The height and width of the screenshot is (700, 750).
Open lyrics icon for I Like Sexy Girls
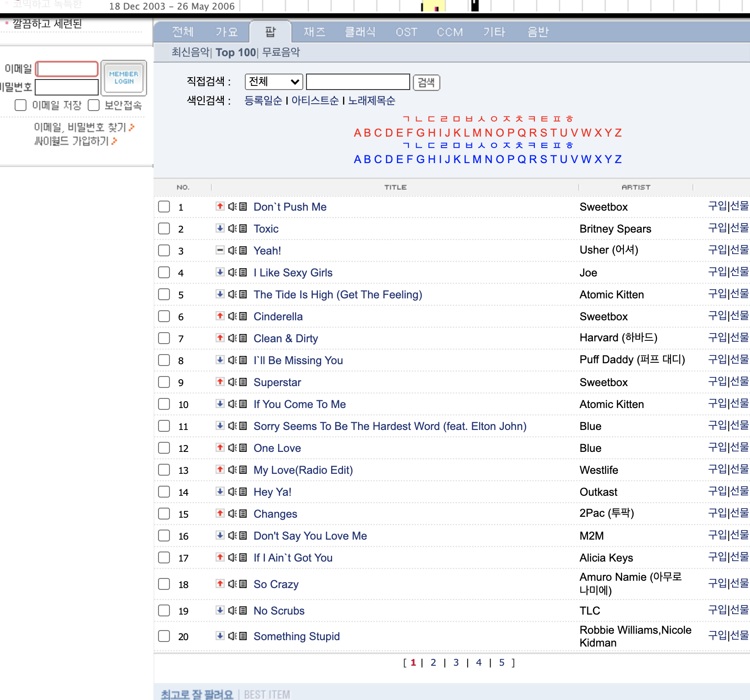243,272
